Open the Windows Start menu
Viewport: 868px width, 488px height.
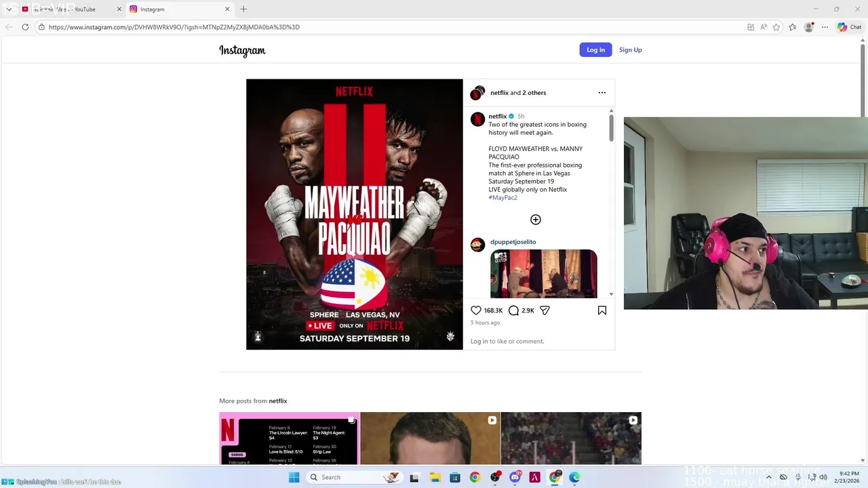click(x=294, y=477)
